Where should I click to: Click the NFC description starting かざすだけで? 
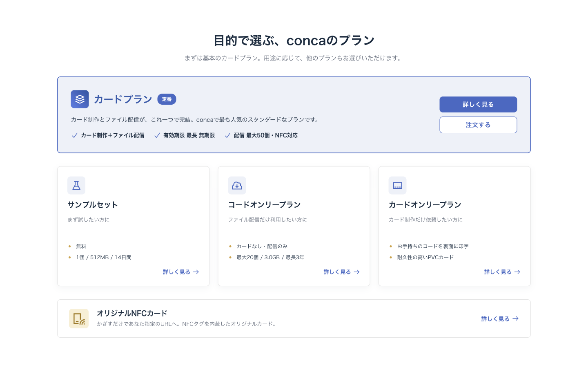click(187, 324)
